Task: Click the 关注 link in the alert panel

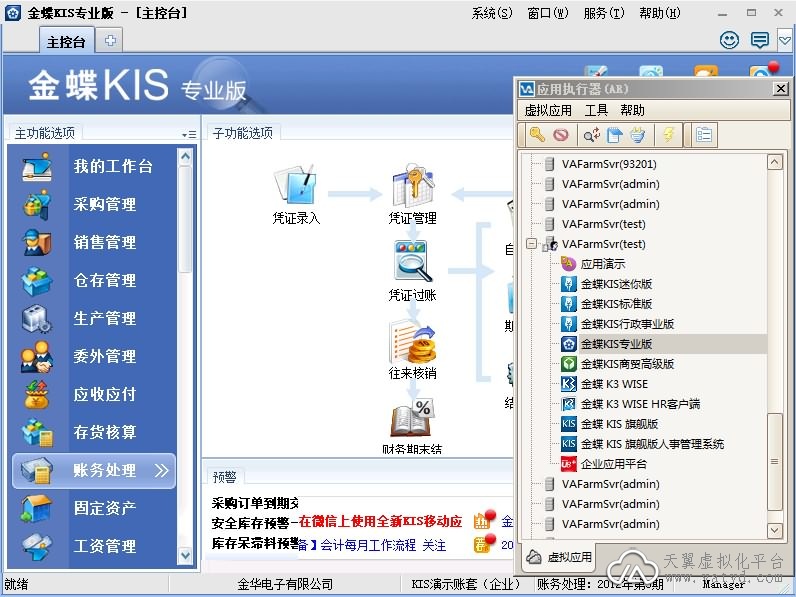Action: tap(434, 545)
